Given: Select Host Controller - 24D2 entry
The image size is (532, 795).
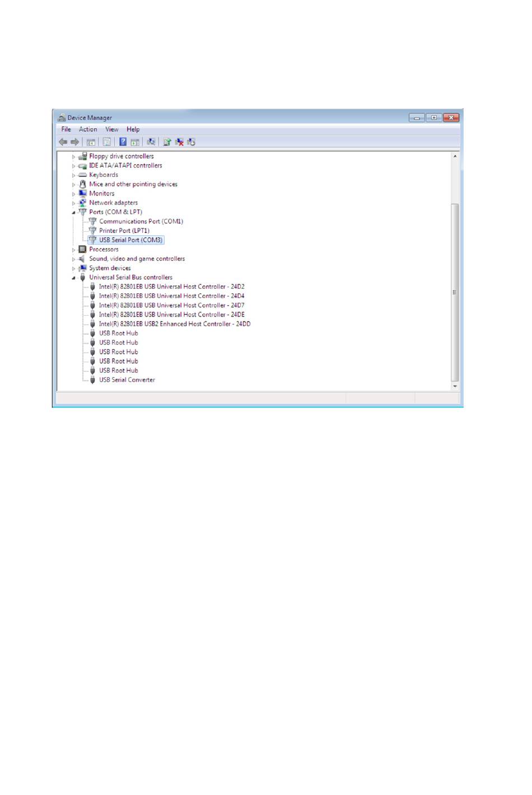Looking at the screenshot, I should 172,287.
